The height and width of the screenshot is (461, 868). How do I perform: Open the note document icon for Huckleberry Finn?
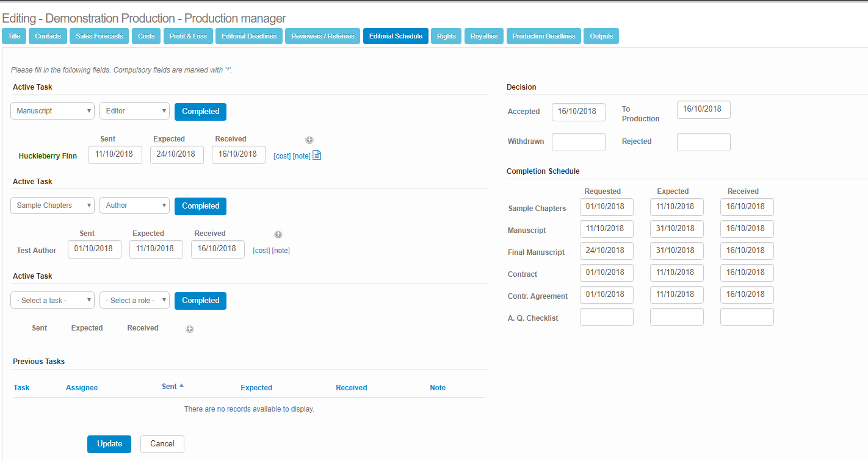(317, 155)
